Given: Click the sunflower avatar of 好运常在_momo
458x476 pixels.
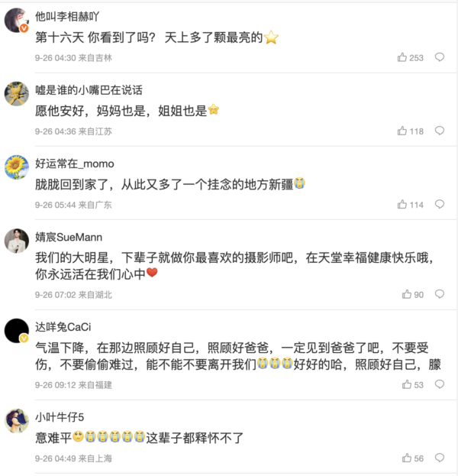Looking at the screenshot, I should click(x=17, y=167).
